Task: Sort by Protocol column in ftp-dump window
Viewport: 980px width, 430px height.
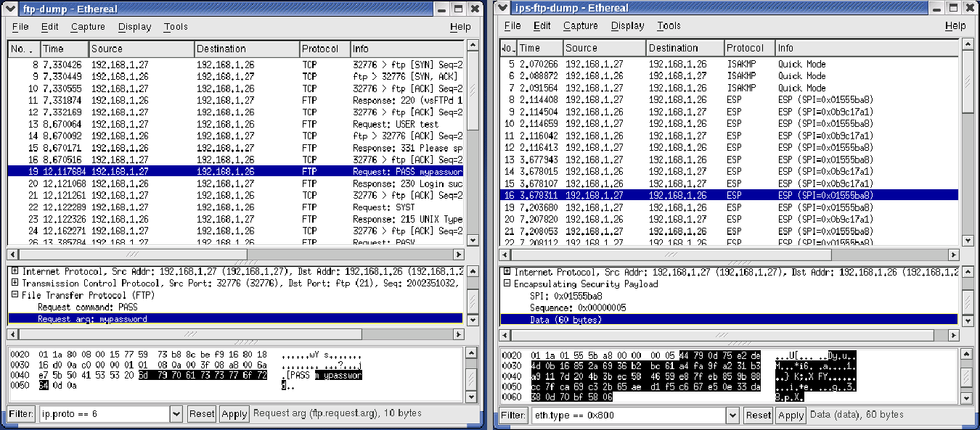Action: (324, 49)
